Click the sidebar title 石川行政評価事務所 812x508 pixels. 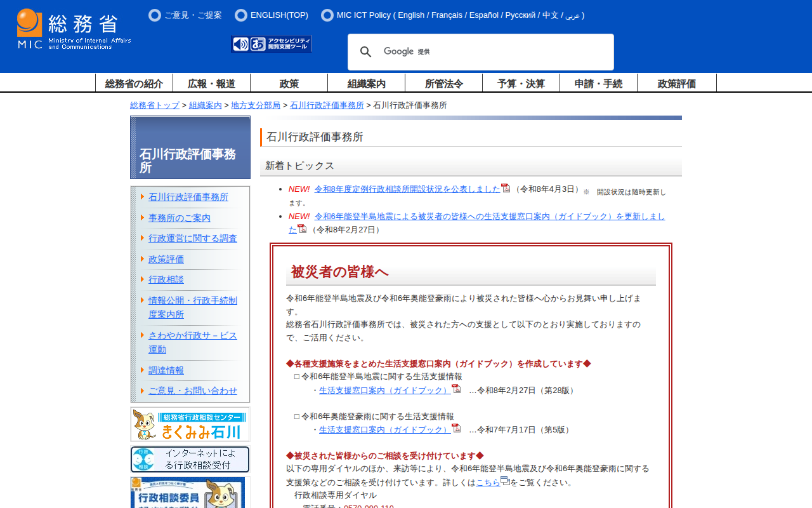pyautogui.click(x=188, y=161)
